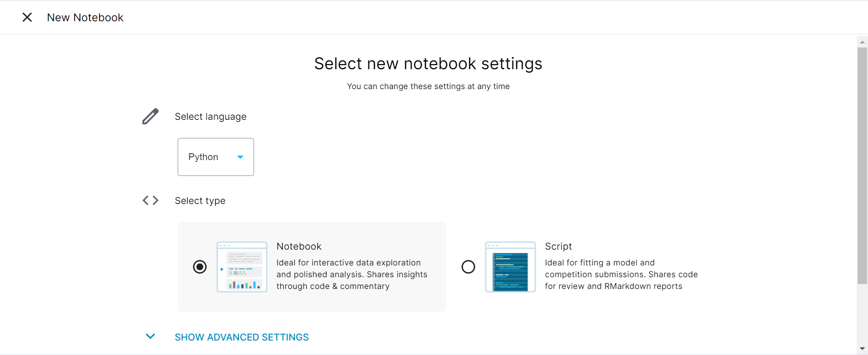Click the Notebook illustration thumbnail

(242, 267)
